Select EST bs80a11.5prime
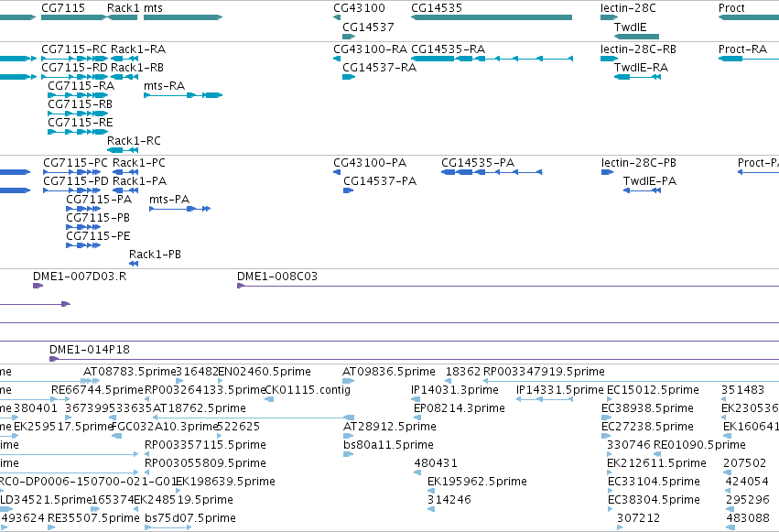 [x=388, y=446]
